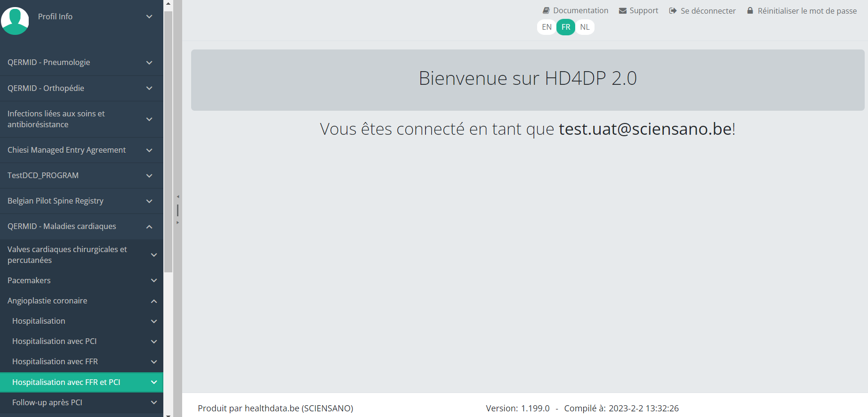The height and width of the screenshot is (417, 868).
Task: Click the sidebar scrollbar up arrow
Action: click(x=168, y=4)
